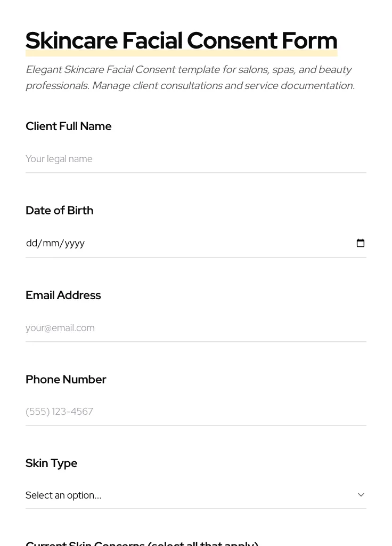Select the (555) 123-4567 phone field
Viewport: 392px width, 546px height.
tap(195, 412)
